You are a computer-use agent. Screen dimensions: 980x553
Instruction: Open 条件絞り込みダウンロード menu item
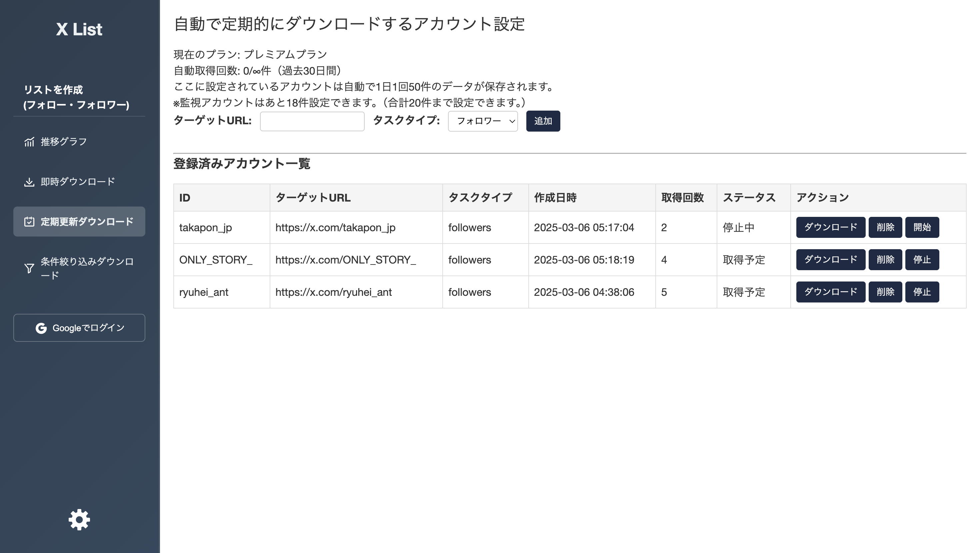(x=79, y=269)
